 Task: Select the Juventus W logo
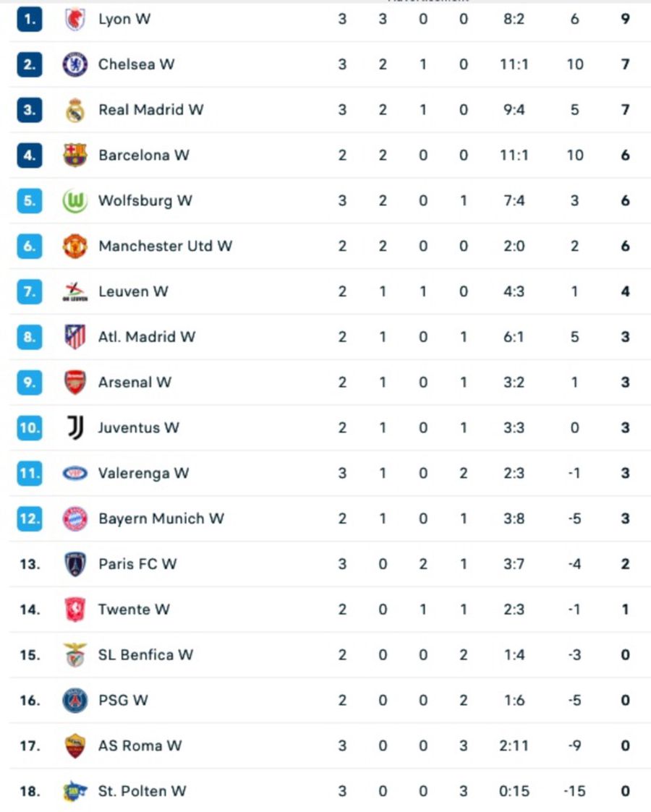click(76, 427)
